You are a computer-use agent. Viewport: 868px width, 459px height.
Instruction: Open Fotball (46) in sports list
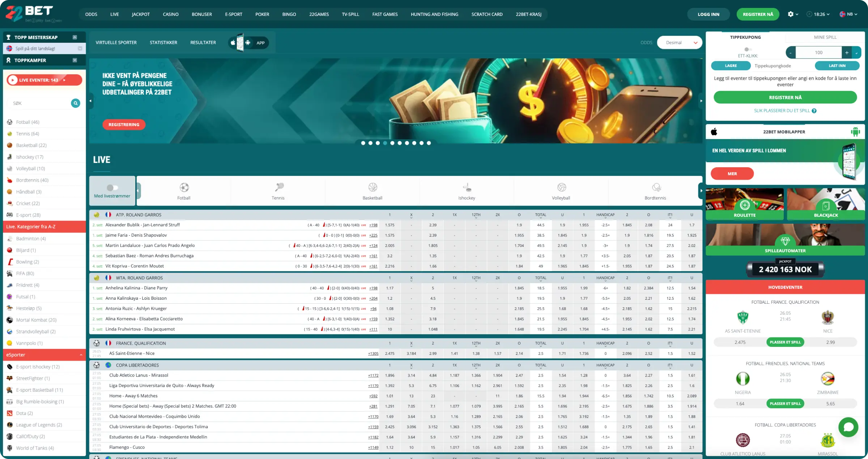click(x=44, y=122)
